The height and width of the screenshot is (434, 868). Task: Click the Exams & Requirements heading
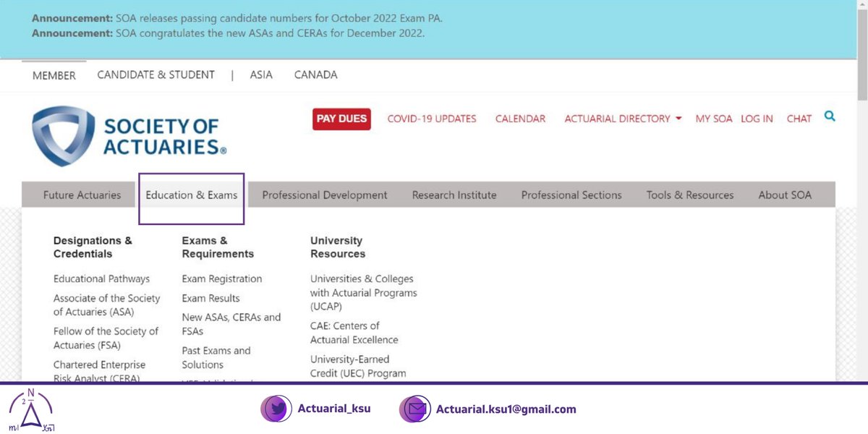[218, 247]
